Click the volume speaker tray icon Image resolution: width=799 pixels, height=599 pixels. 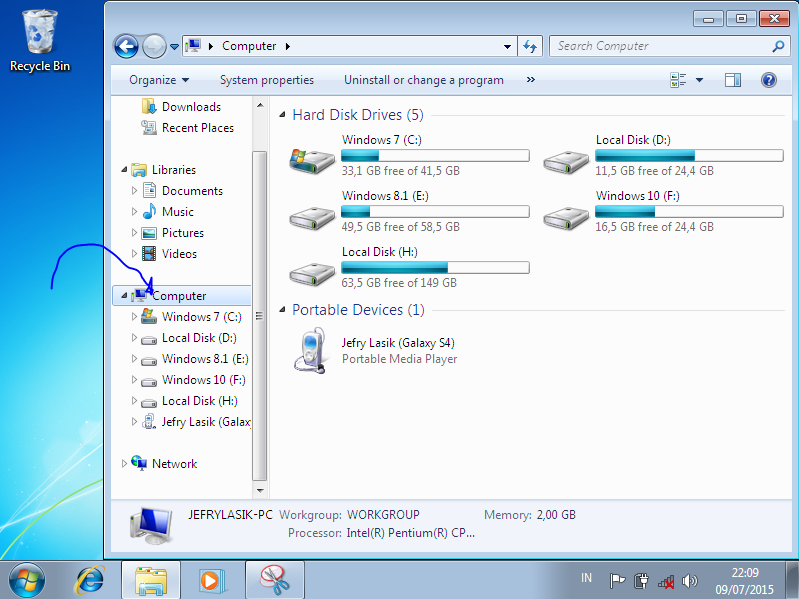tap(689, 581)
